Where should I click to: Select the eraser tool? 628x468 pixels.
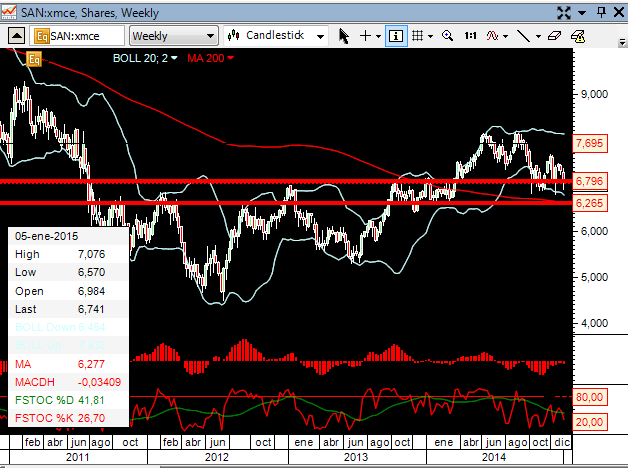pyautogui.click(x=554, y=36)
